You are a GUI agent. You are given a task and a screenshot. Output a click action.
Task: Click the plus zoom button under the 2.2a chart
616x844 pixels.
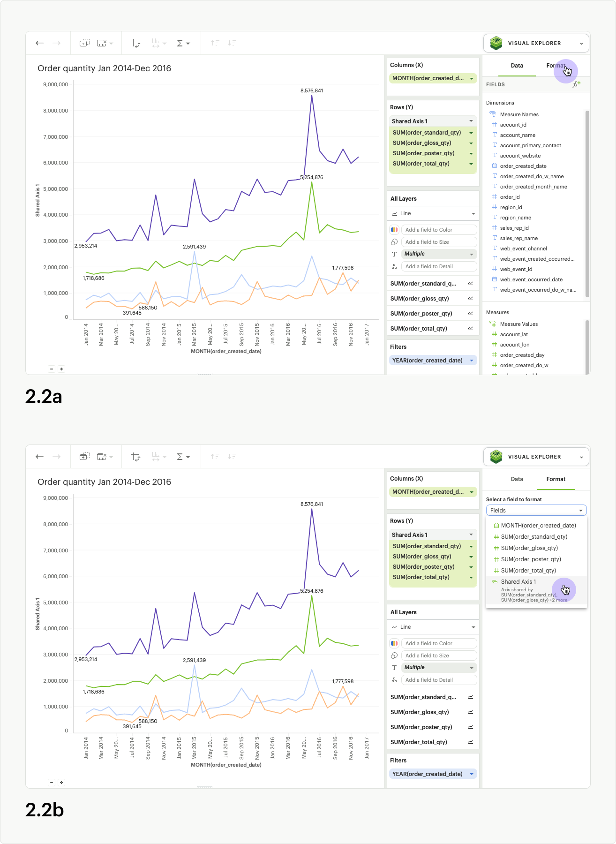pos(61,369)
